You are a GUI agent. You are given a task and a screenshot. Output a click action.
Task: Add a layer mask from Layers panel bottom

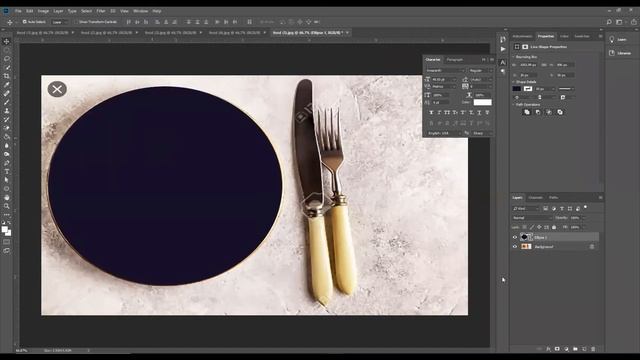tap(557, 349)
